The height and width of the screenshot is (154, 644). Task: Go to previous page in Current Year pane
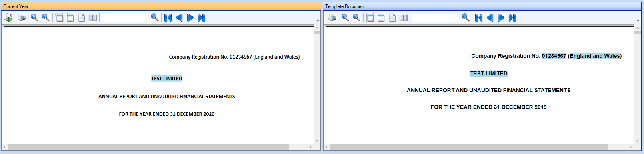(x=179, y=18)
